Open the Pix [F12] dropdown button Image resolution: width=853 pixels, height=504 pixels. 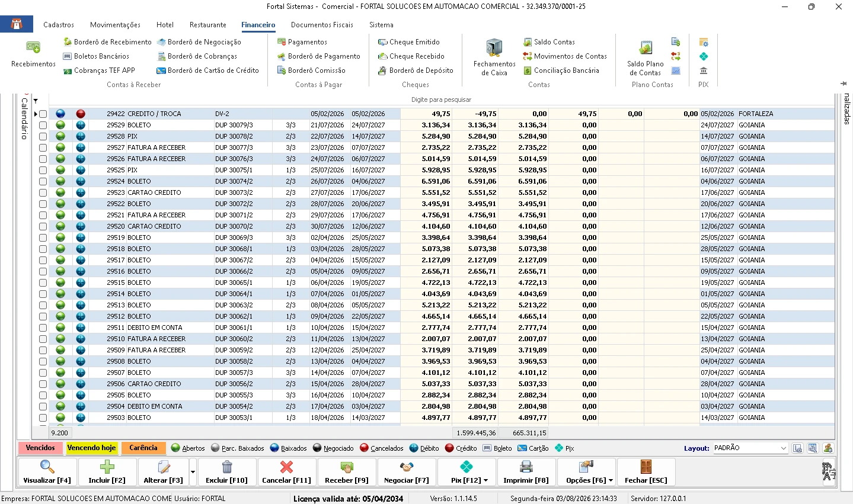[x=467, y=472]
